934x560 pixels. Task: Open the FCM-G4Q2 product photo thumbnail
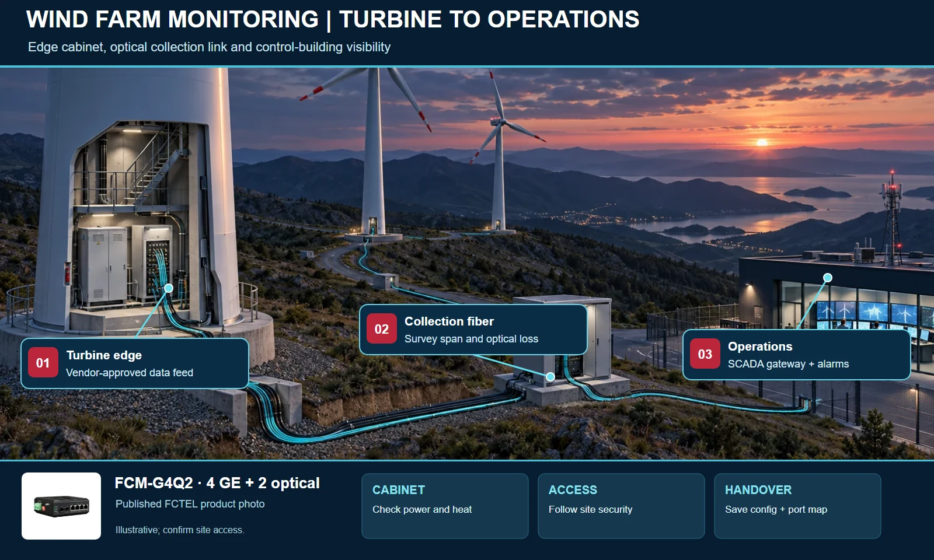point(61,506)
